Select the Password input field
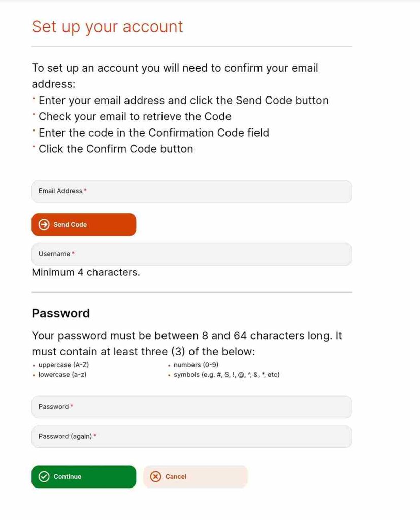 [192, 407]
